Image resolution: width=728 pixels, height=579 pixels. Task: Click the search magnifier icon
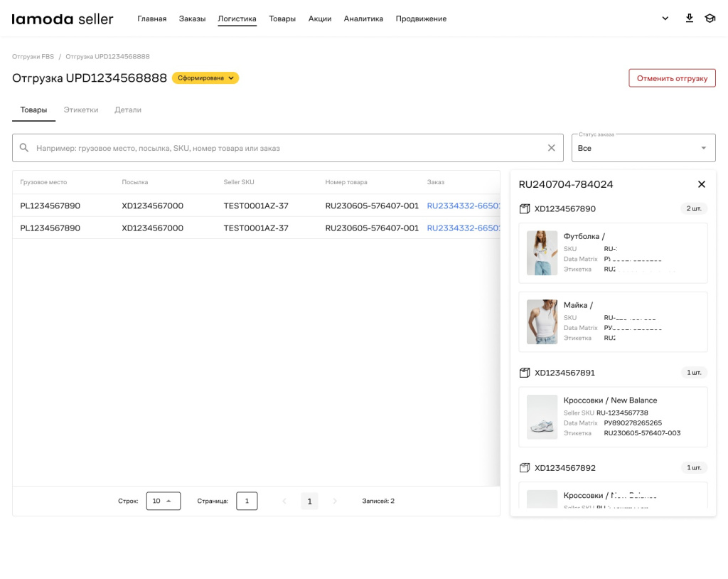24,148
